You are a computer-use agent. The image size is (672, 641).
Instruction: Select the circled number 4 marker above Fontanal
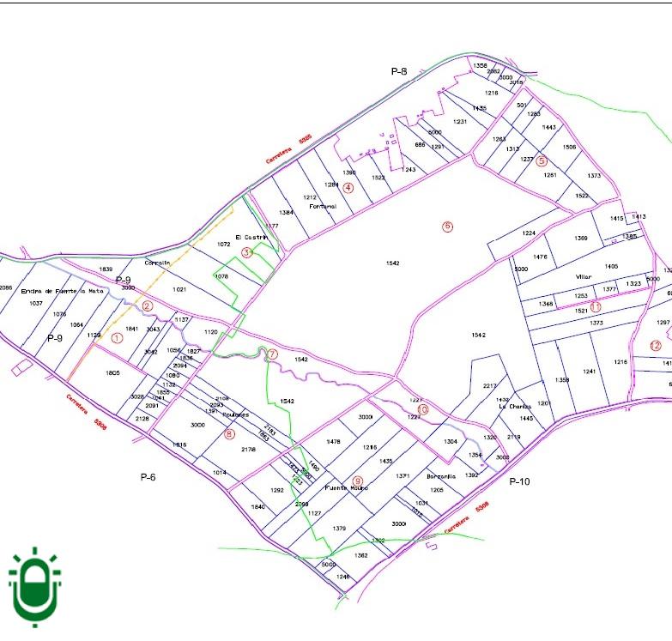[x=348, y=187]
